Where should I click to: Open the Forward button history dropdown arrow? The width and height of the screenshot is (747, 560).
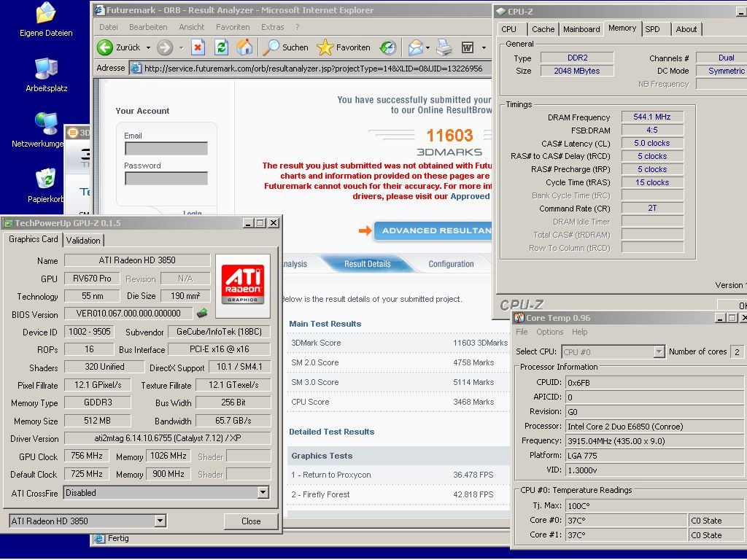[181, 47]
